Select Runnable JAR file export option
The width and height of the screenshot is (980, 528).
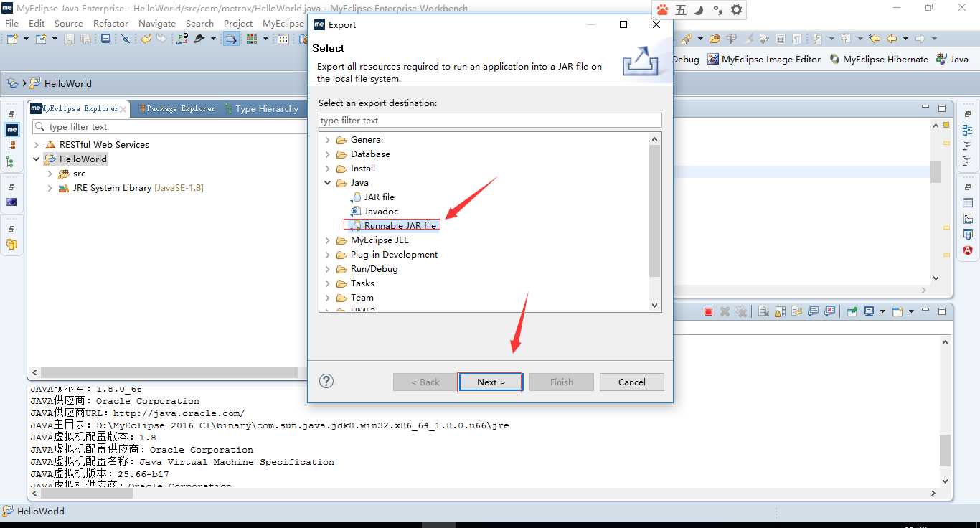(400, 225)
